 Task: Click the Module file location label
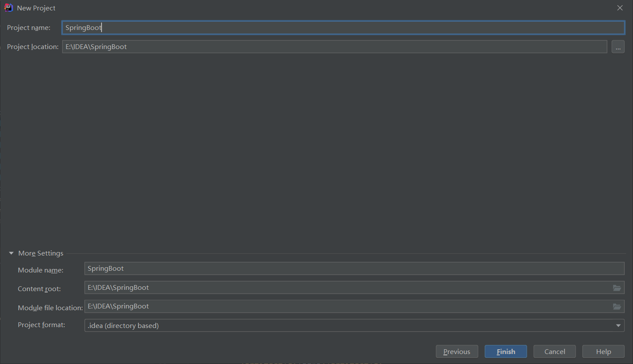pos(50,308)
